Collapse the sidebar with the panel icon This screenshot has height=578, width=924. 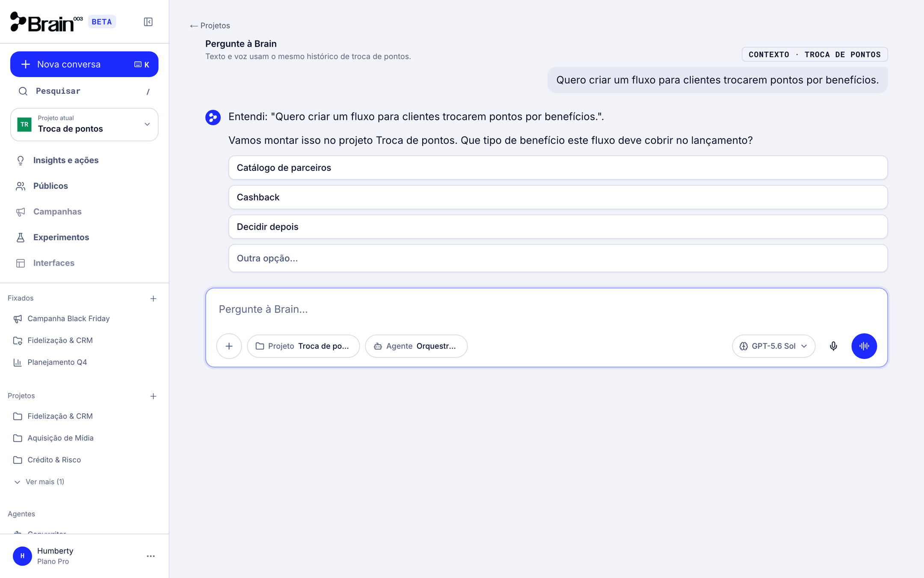point(148,22)
